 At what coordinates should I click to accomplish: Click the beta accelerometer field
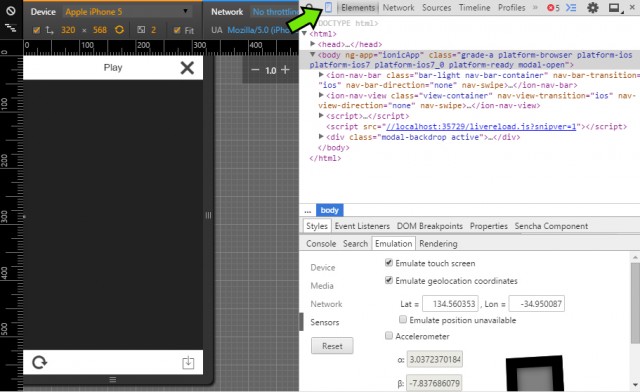click(435, 383)
